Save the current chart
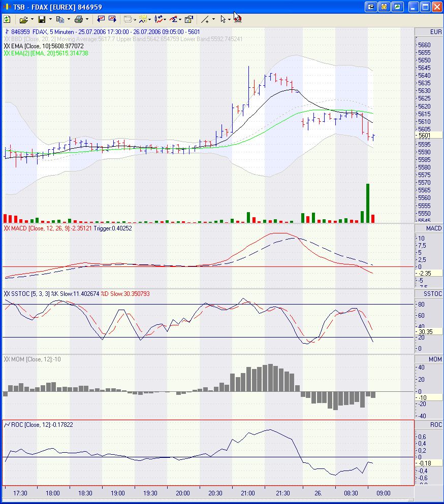This screenshot has width=444, height=504. click(x=42, y=19)
